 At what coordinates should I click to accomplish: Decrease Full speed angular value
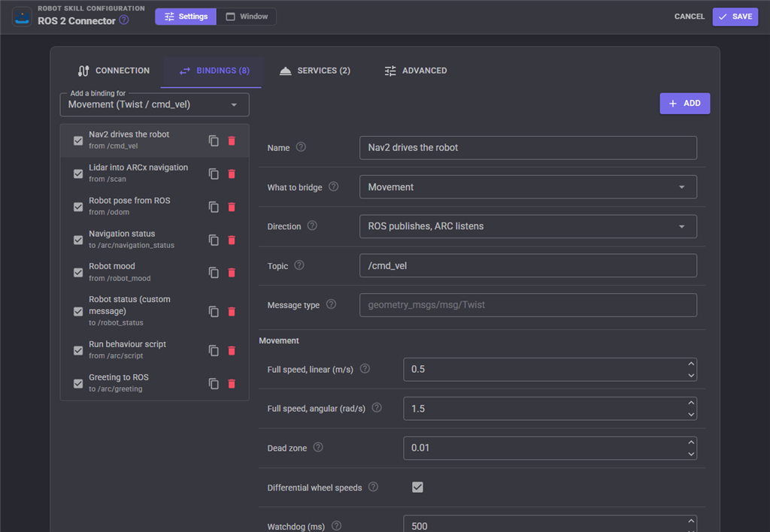[x=691, y=415]
